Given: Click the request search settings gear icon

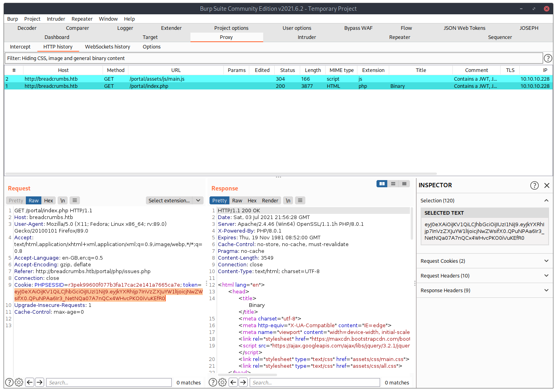Looking at the screenshot, I should point(19,382).
